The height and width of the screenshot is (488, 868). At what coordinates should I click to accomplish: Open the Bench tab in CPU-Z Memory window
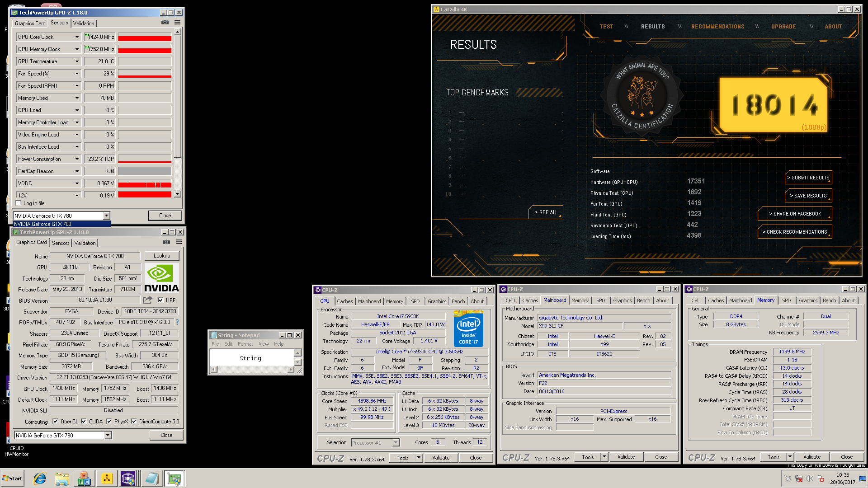pos(829,300)
